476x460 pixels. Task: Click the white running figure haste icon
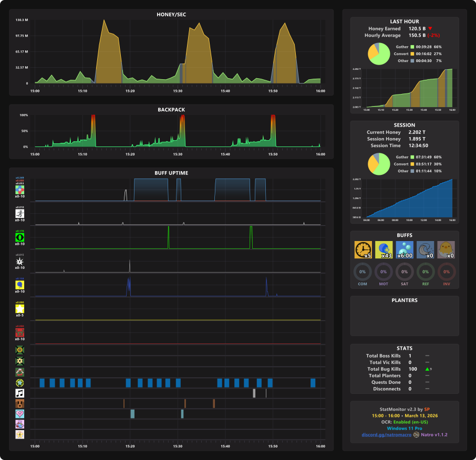point(20,214)
